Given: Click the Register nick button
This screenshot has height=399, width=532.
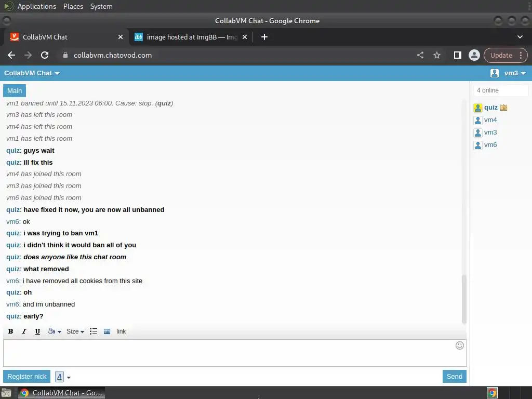Looking at the screenshot, I should [27, 376].
